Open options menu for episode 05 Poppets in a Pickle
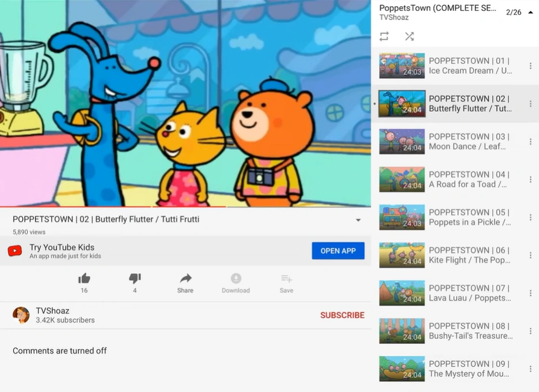Image resolution: width=539 pixels, height=392 pixels. click(x=530, y=217)
